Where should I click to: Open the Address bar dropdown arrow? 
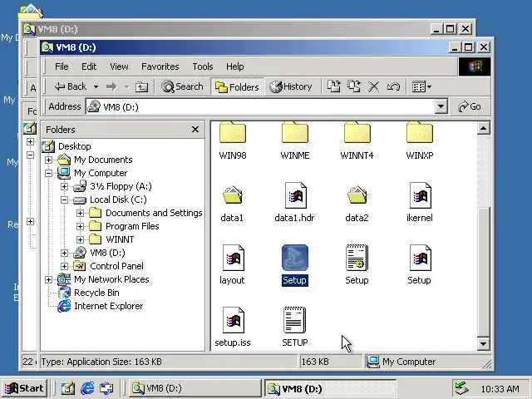441,107
